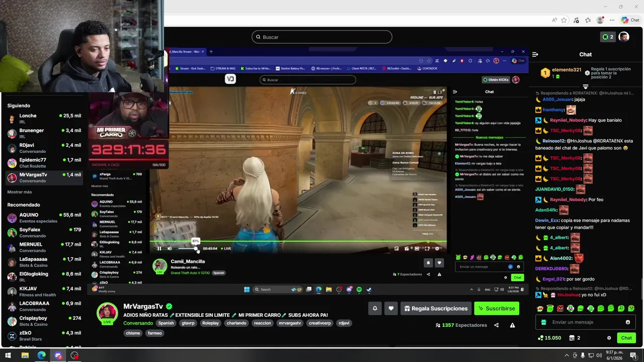Open recommended channel MERNUEL
644x362 pixels.
[x=44, y=247]
